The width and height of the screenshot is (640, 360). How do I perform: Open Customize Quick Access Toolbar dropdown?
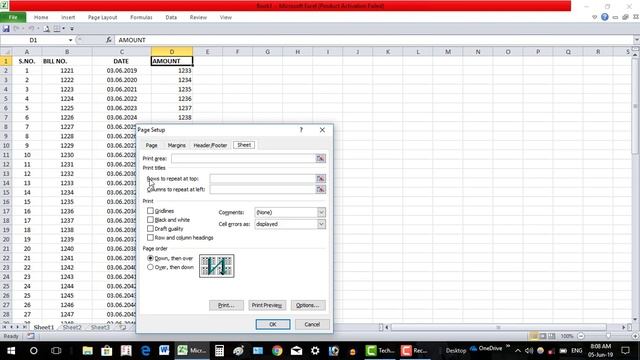(x=72, y=29)
